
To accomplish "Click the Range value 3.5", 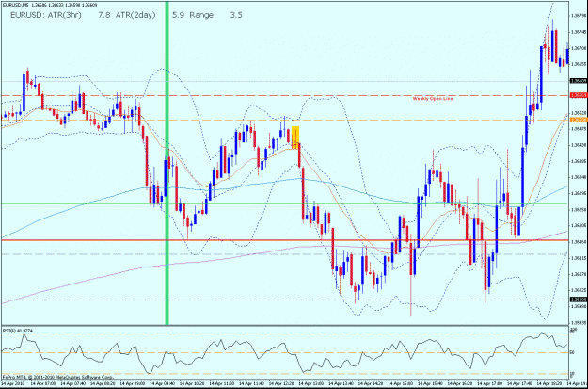I will click(x=236, y=15).
